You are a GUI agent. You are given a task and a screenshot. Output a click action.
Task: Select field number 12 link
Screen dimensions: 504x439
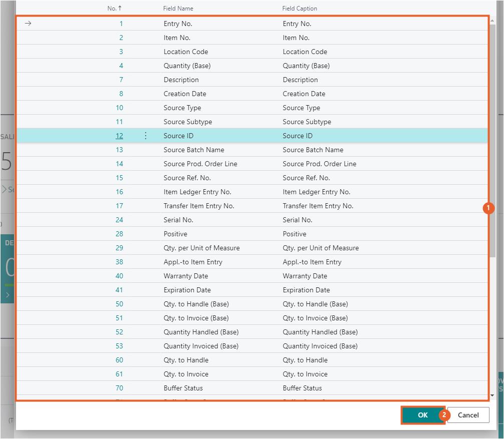pyautogui.click(x=119, y=136)
